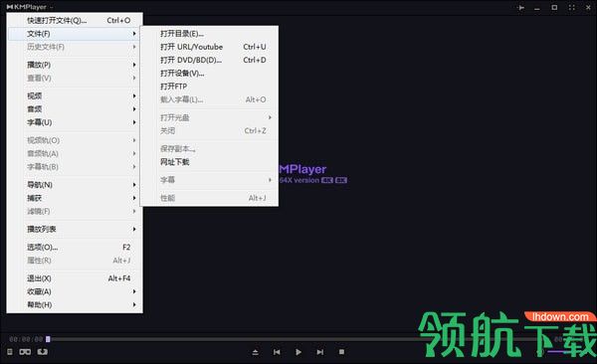Open the 音频 submenu
This screenshot has height=364, width=597.
pyautogui.click(x=75, y=109)
